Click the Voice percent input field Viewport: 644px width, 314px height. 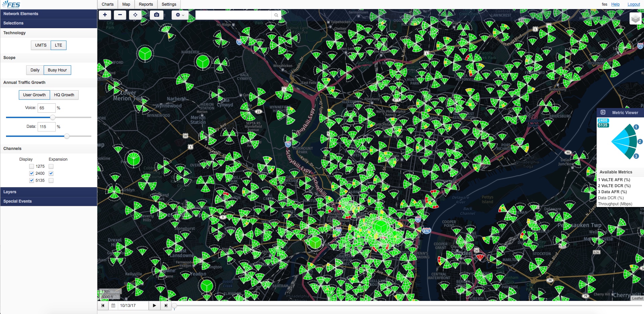click(x=47, y=108)
